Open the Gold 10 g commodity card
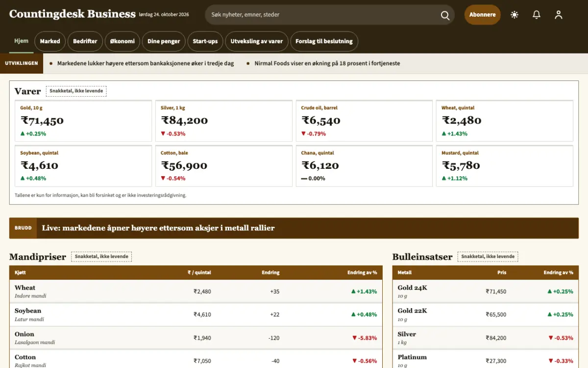588x368 pixels. 83,121
